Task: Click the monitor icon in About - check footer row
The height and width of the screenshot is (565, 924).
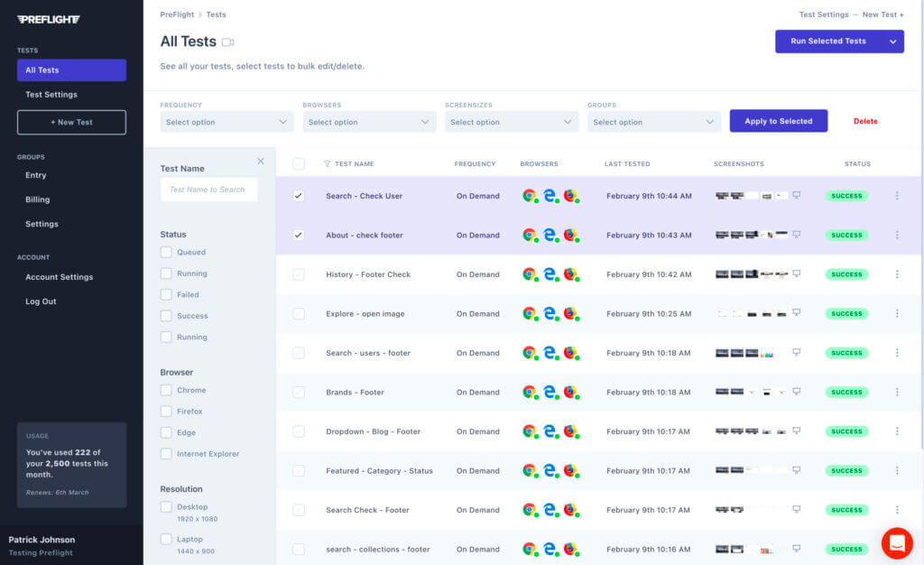Action: pos(796,234)
